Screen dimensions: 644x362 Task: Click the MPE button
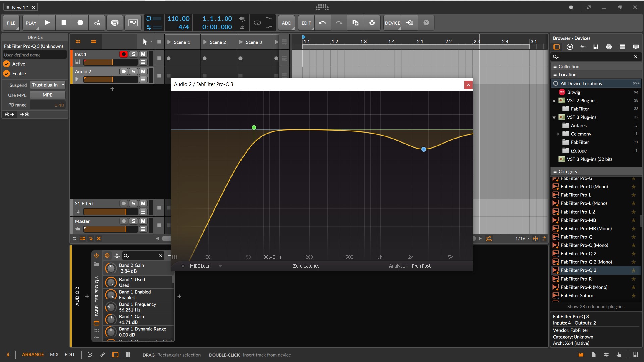point(47,95)
